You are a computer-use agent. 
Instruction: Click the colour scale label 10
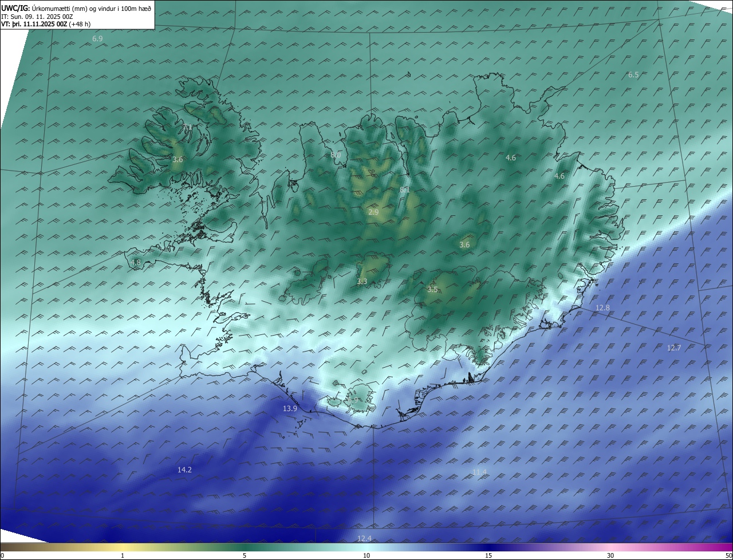(366, 555)
